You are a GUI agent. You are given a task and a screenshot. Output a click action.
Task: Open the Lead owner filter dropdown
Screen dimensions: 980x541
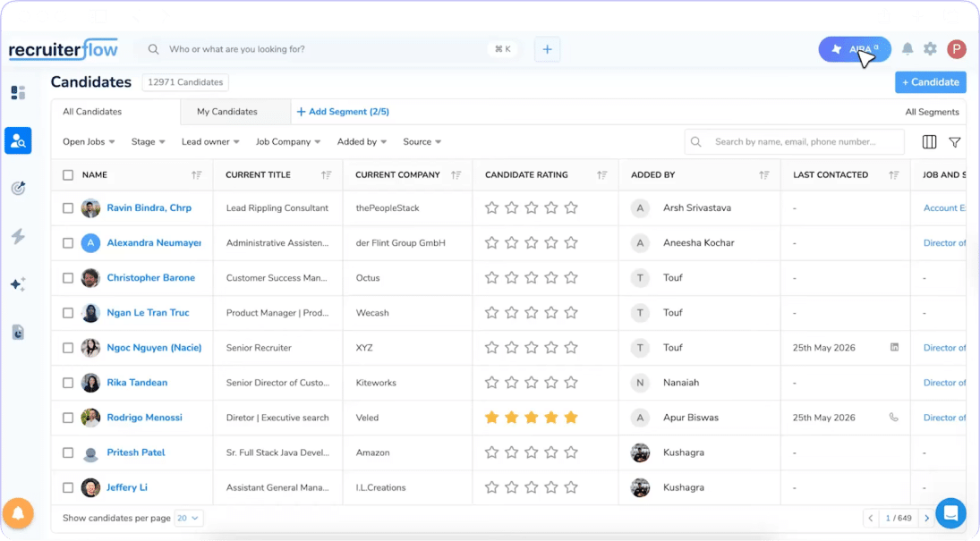click(210, 142)
